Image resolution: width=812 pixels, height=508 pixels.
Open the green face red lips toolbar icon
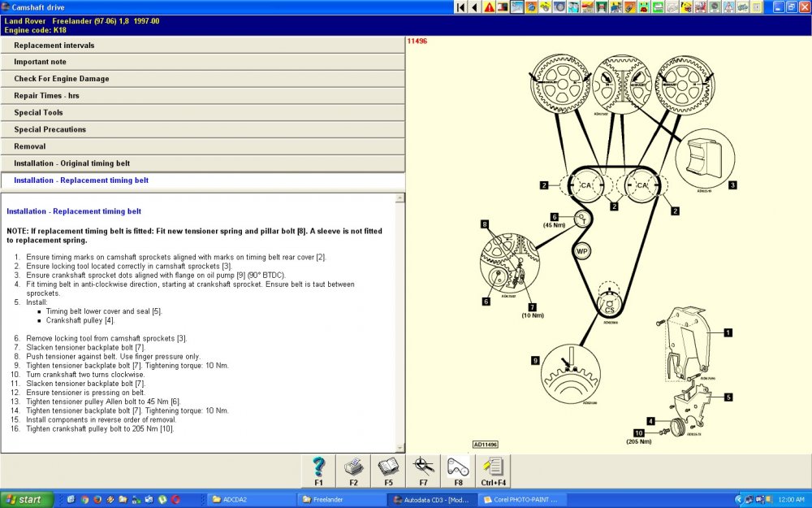pos(644,7)
